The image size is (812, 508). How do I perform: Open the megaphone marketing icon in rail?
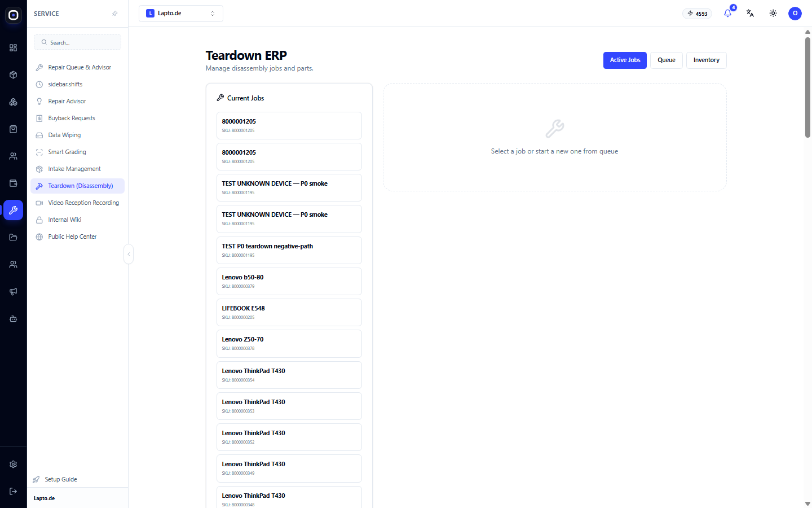[14, 292]
